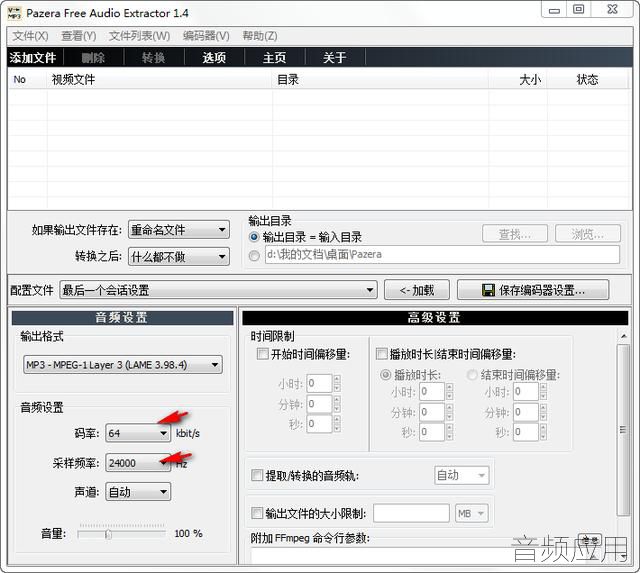Click the 主页 toolbar button

[274, 58]
